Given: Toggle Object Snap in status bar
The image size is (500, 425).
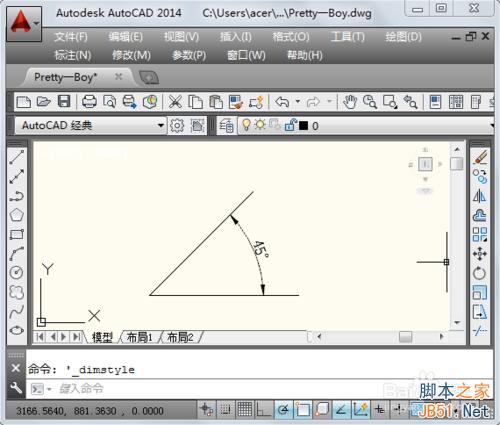Looking at the screenshot, I should 302,409.
